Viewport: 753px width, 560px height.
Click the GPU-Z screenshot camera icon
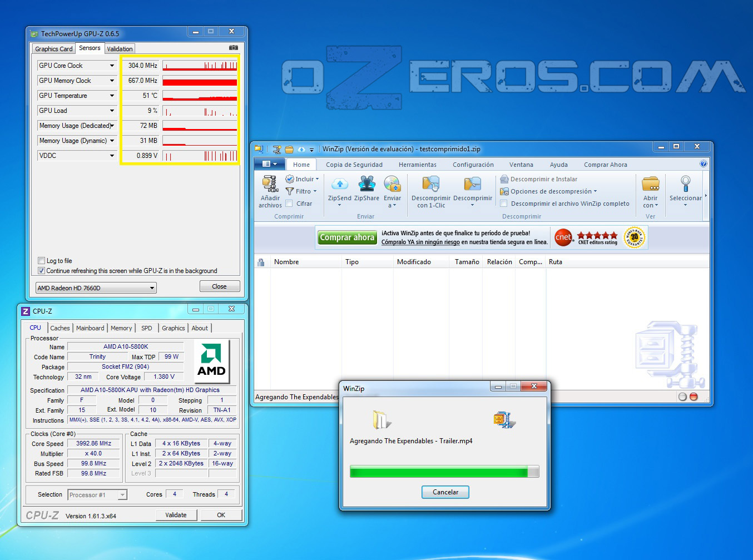pyautogui.click(x=234, y=48)
